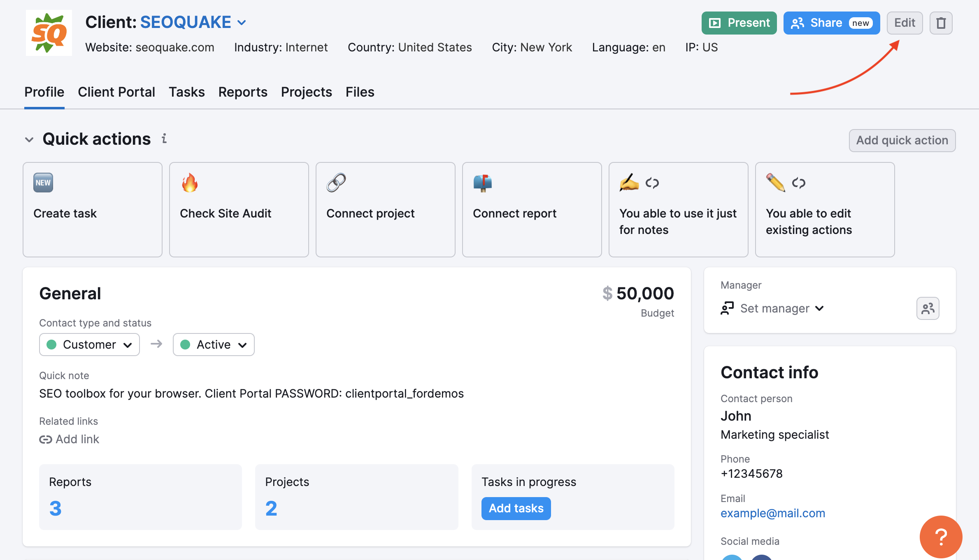Screen dimensions: 979x560
Task: Click the green Present button
Action: [x=739, y=23]
